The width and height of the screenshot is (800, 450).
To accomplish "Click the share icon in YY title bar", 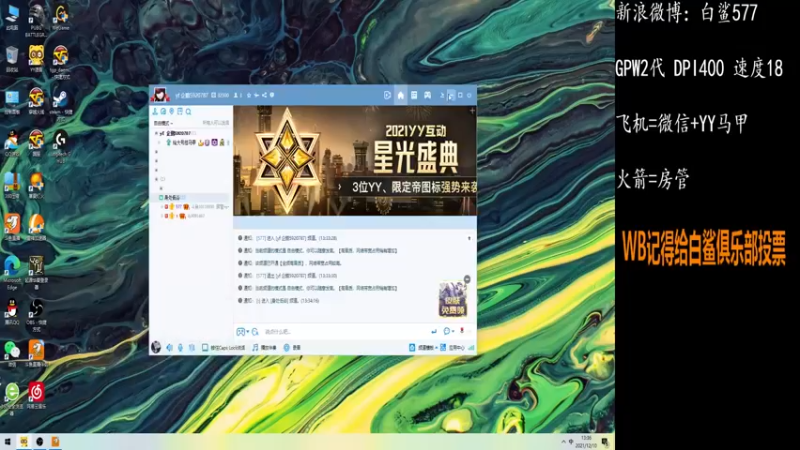I will click(264, 95).
